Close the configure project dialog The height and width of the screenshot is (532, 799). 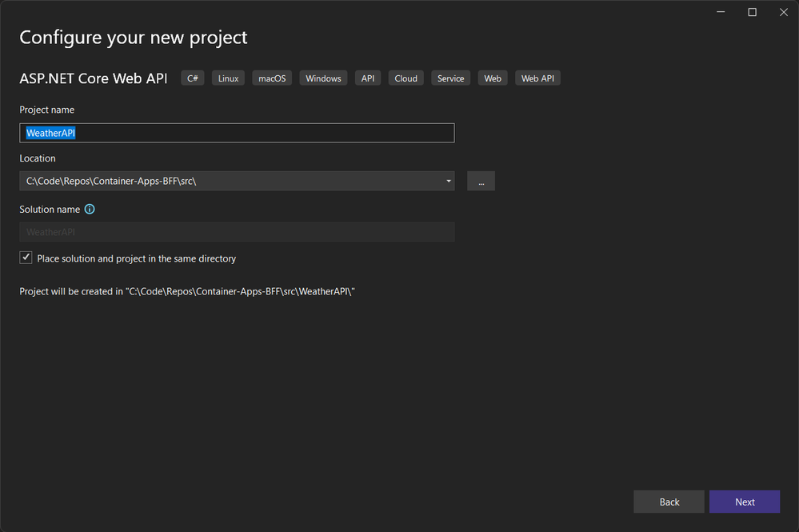tap(783, 12)
